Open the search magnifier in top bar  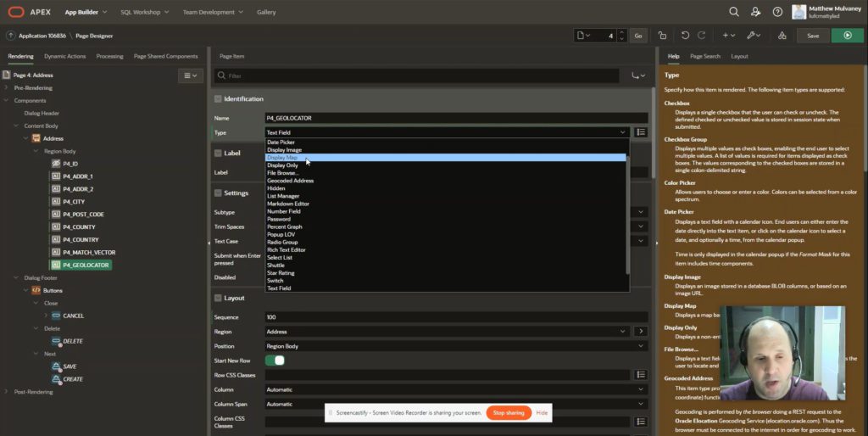click(733, 12)
